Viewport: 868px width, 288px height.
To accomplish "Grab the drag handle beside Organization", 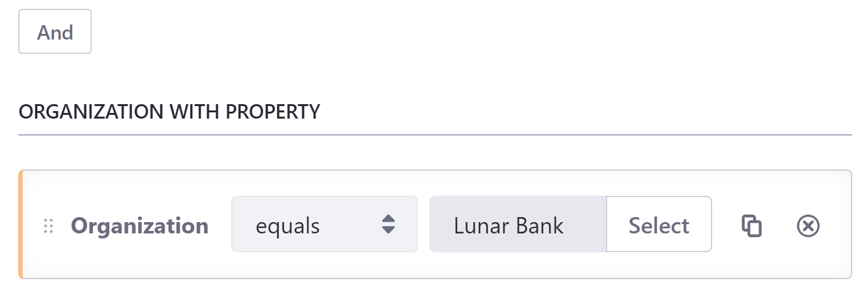I will pyautogui.click(x=48, y=226).
